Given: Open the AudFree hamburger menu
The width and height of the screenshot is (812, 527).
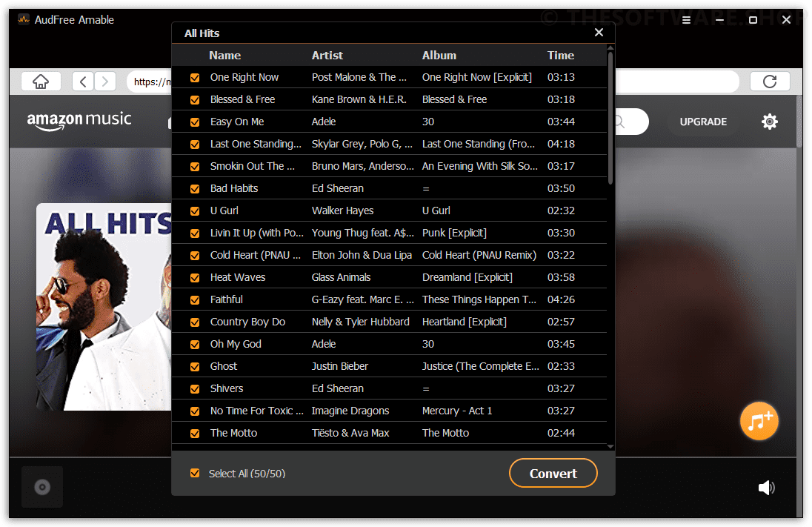Looking at the screenshot, I should (686, 20).
